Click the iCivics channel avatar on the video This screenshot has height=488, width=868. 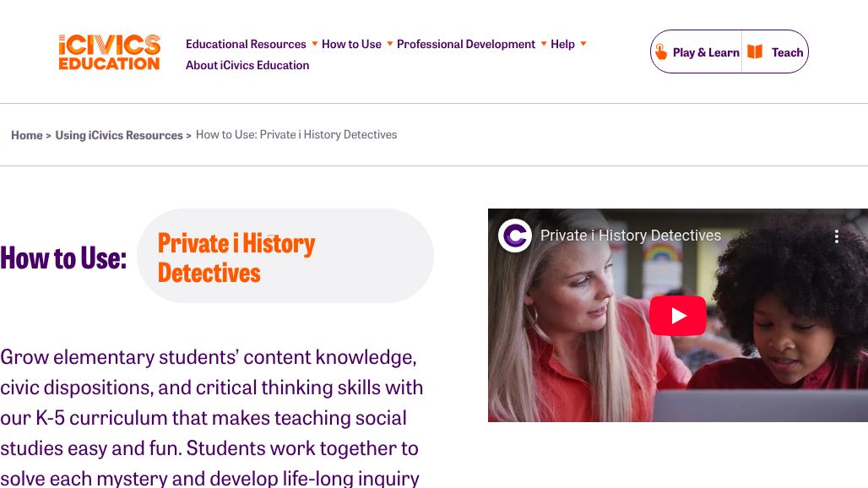(x=515, y=236)
